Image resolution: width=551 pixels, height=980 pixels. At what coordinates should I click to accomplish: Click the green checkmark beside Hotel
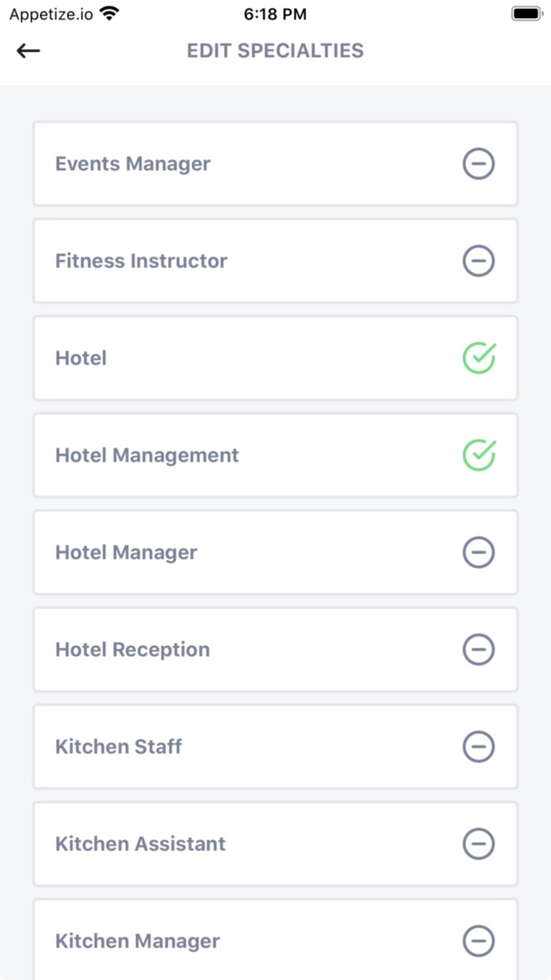click(x=479, y=358)
